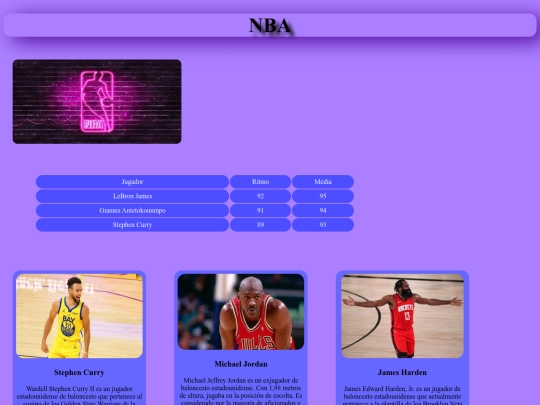Open the neon NBA logo image
Image resolution: width=540 pixels, height=405 pixels.
pyautogui.click(x=97, y=102)
